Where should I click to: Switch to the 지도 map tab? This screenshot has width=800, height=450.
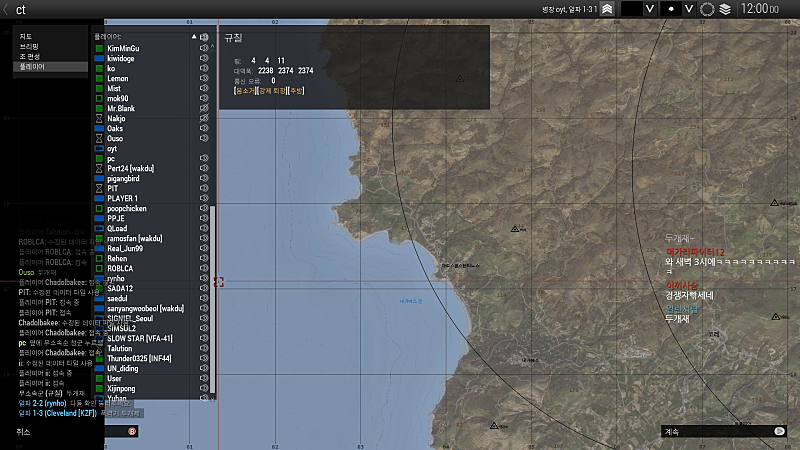(26, 36)
